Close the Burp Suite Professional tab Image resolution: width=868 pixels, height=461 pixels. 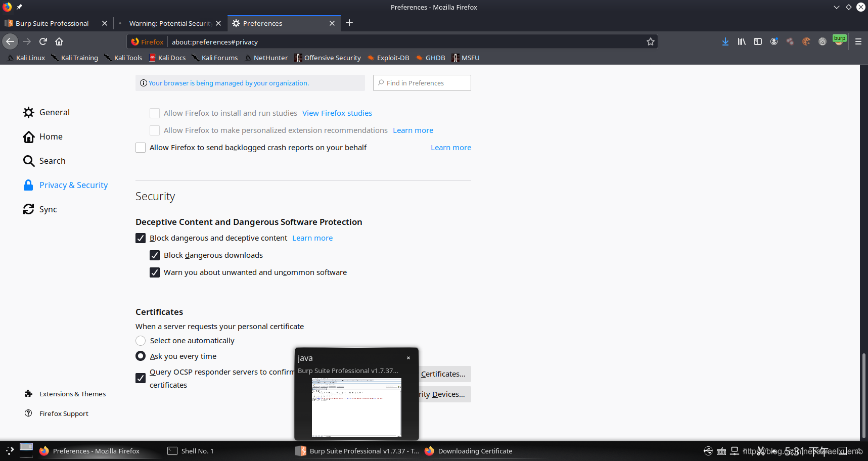coord(105,23)
